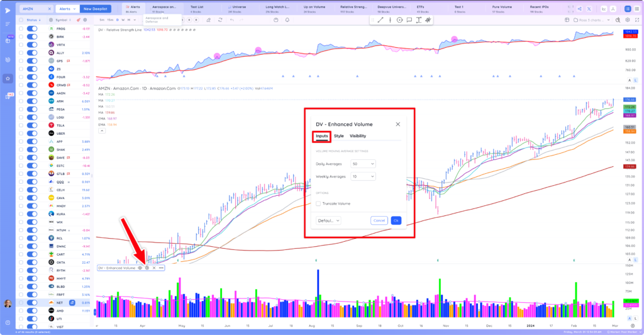Select the text annotation tool
The height and width of the screenshot is (335, 644).
pyautogui.click(x=418, y=20)
